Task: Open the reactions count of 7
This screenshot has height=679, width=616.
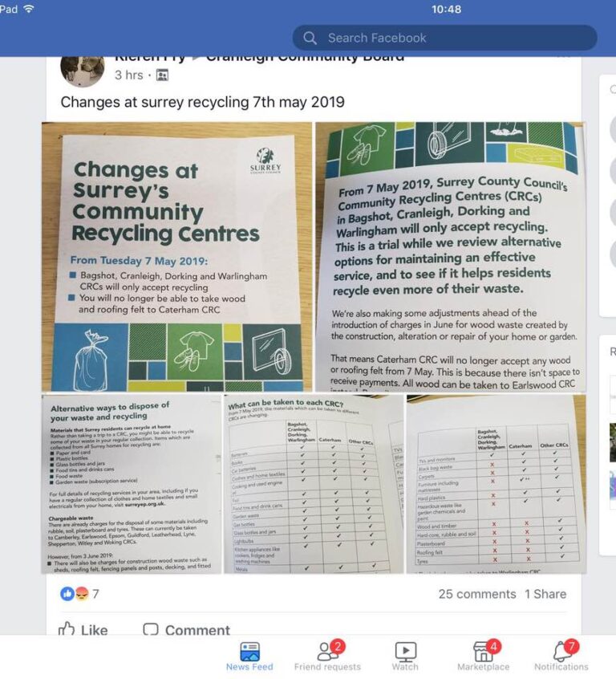Action: click(x=79, y=594)
